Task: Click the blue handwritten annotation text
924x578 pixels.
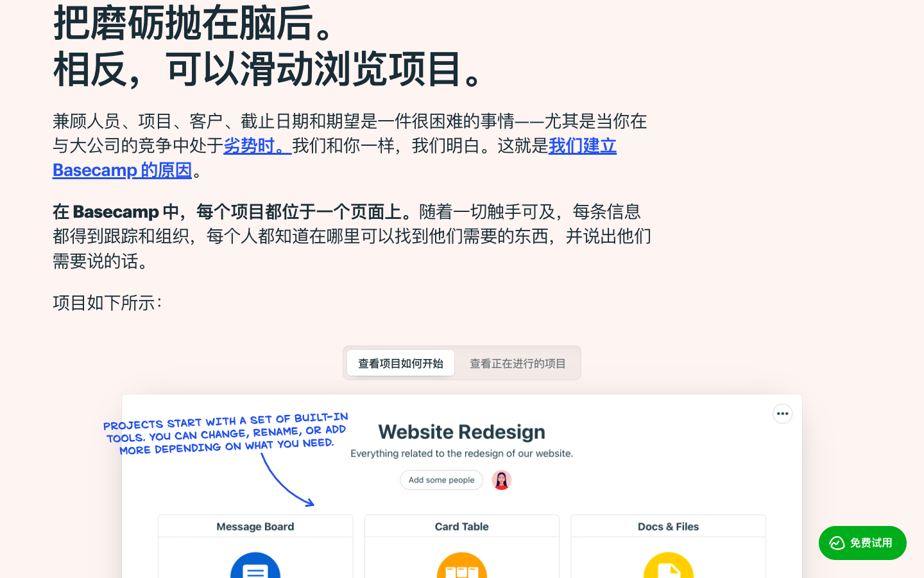Action: pos(226,434)
